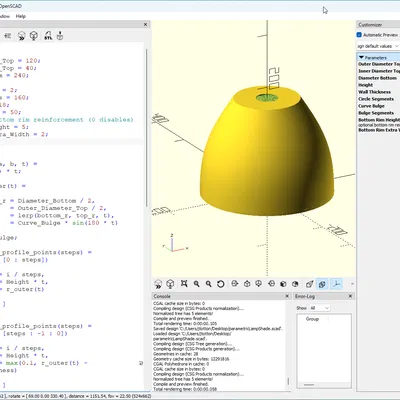Export the design as STL
Screen dimensions: 400x400
48,36
